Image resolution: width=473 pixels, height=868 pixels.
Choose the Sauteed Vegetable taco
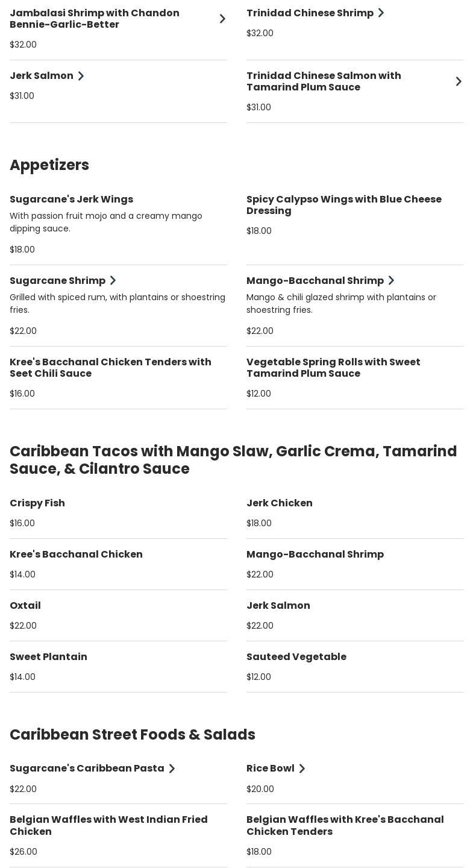[x=296, y=657]
